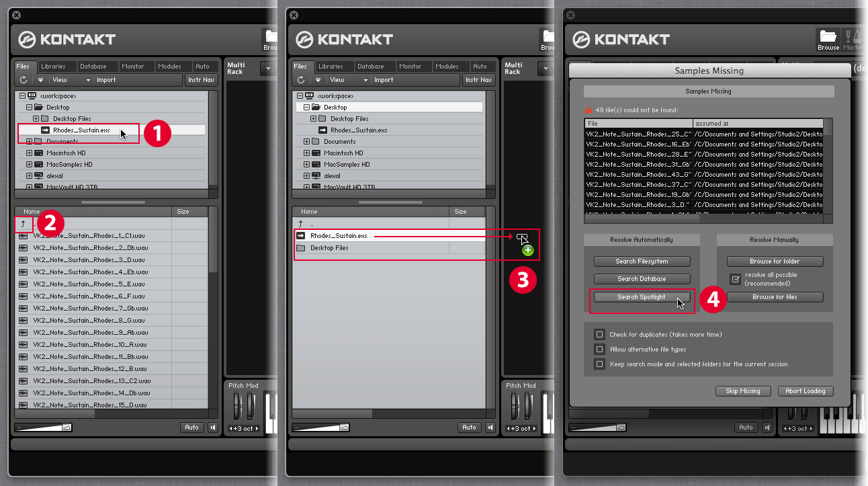The height and width of the screenshot is (486, 868).
Task: Click the eject arrow icon in left panel toolbar
Action: [x=40, y=80]
